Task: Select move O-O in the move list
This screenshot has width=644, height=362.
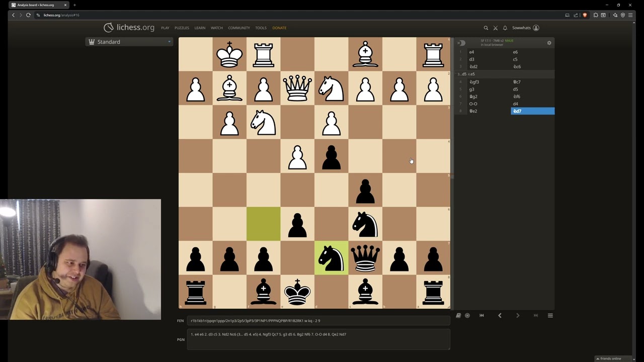Action: (x=489, y=104)
